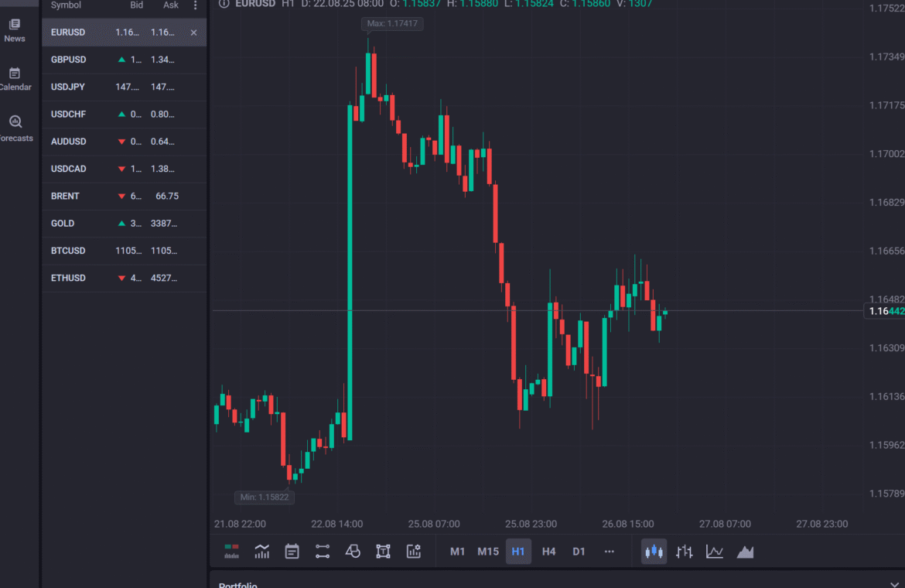Image resolution: width=905 pixels, height=588 pixels.
Task: Click the trend line drawing tool
Action: tap(323, 552)
